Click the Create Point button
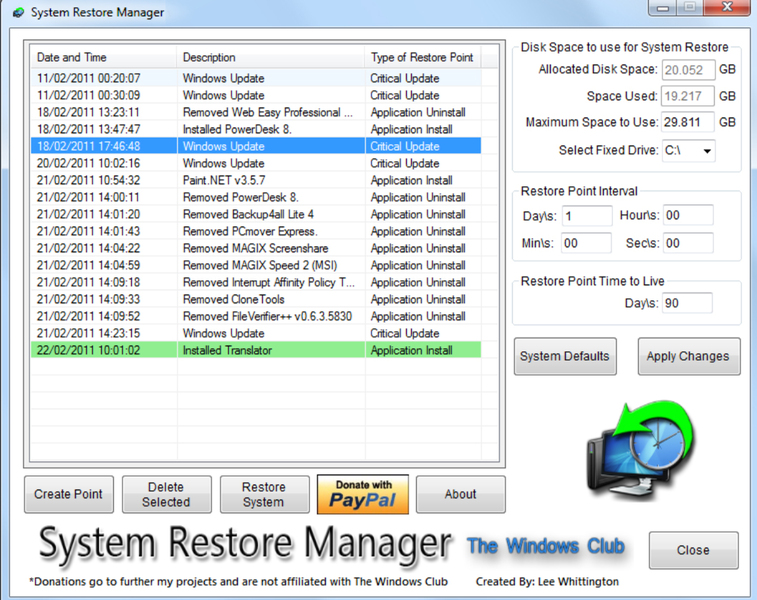The width and height of the screenshot is (757, 600). pos(69,494)
